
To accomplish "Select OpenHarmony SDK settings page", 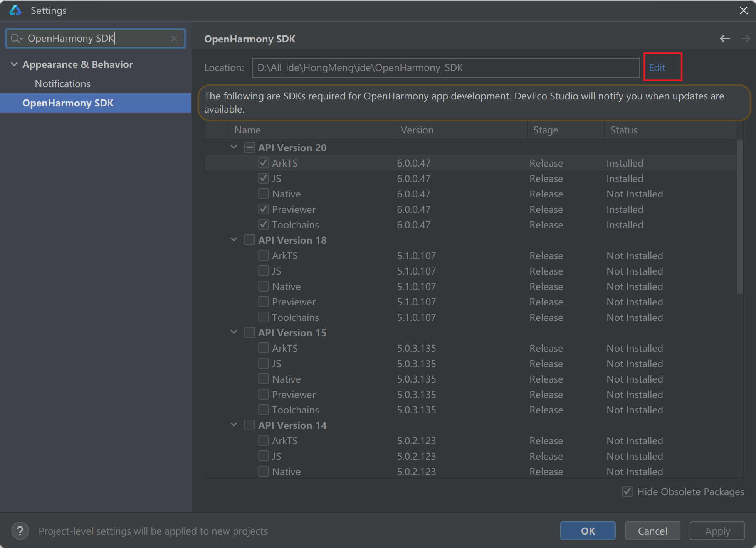I will click(x=68, y=103).
